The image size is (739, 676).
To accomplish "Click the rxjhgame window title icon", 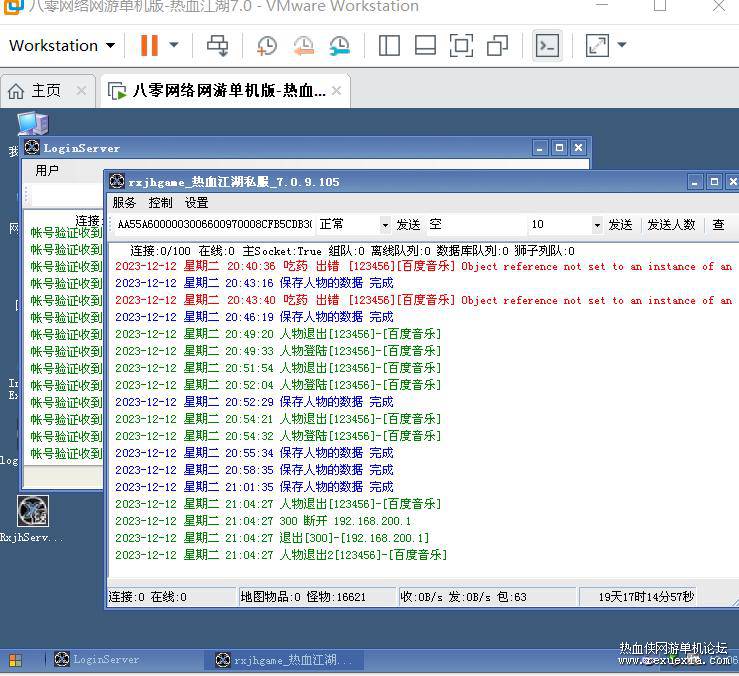I will pyautogui.click(x=116, y=181).
